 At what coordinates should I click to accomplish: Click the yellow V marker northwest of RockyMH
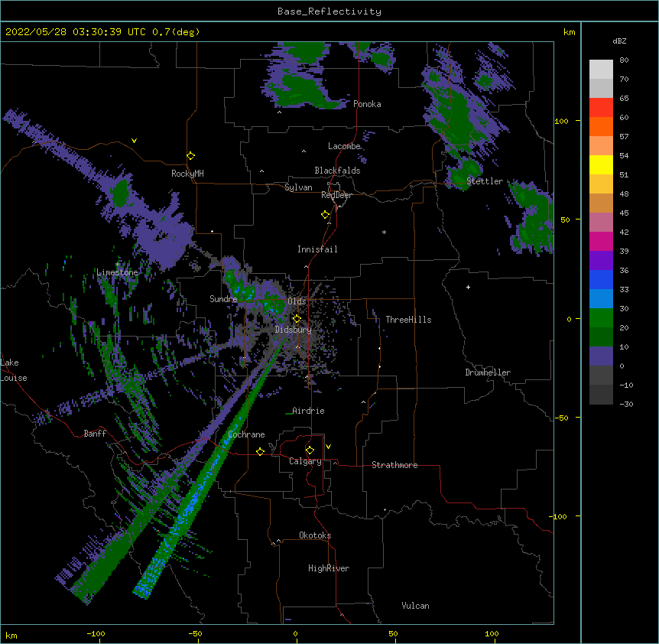click(x=134, y=141)
